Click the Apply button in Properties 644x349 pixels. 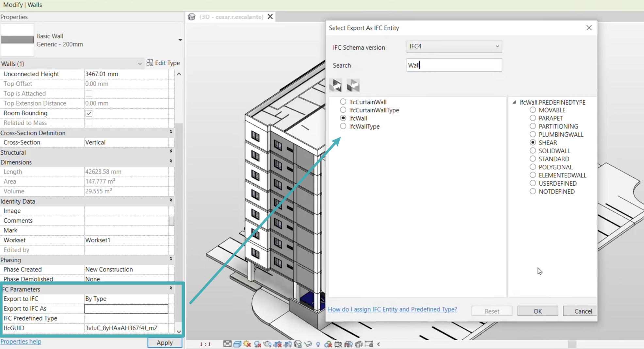(x=165, y=342)
